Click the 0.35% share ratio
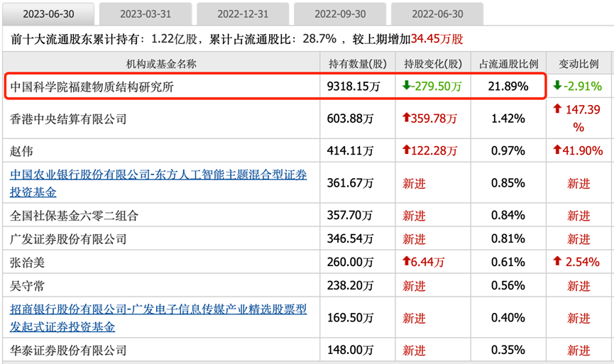This screenshot has height=364, width=614. point(508,350)
